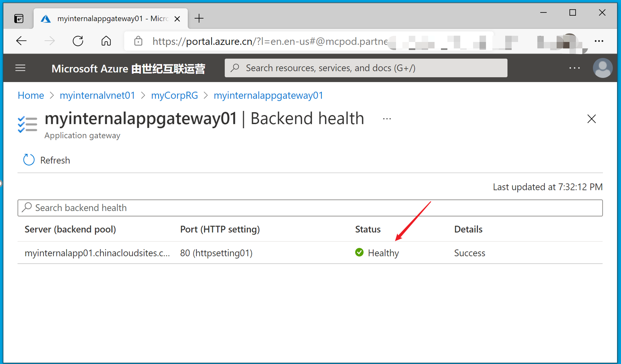Sort by Server (backend pool) column

[x=70, y=229]
